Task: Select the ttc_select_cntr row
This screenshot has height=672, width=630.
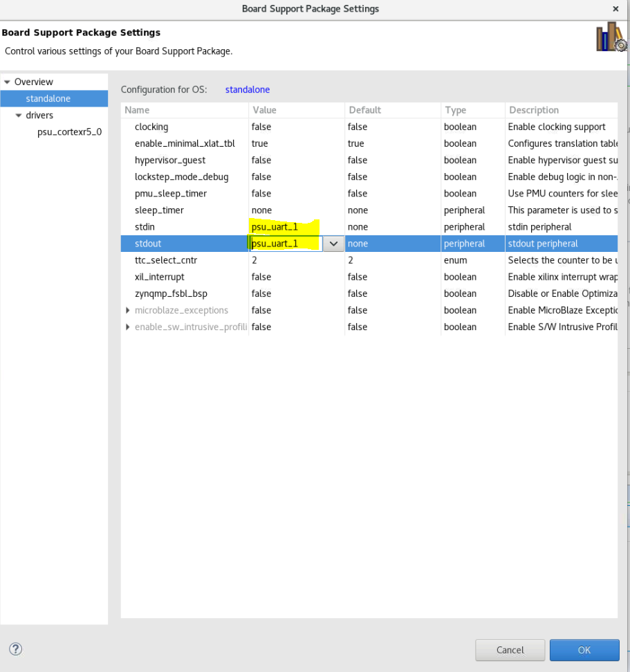Action: (165, 260)
